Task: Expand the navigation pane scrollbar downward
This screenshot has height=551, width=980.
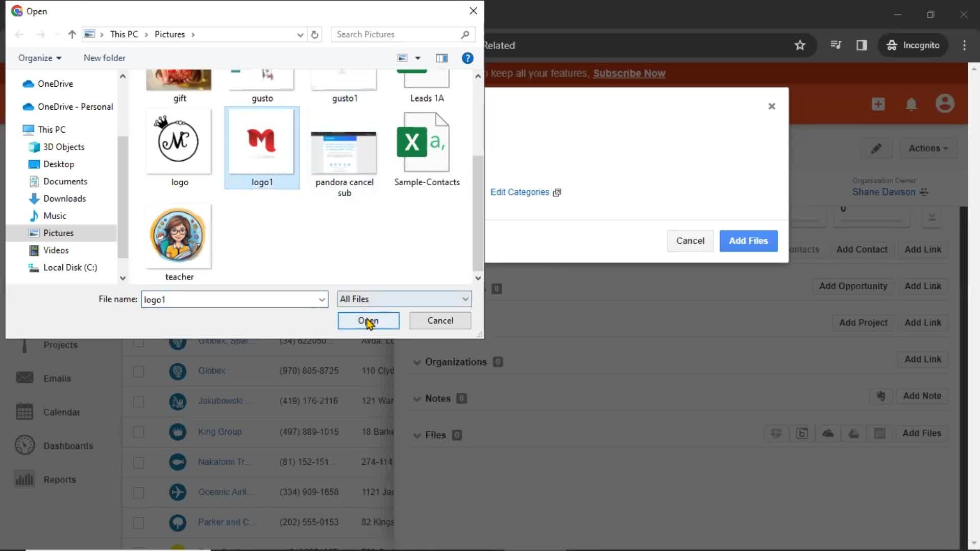Action: [123, 278]
